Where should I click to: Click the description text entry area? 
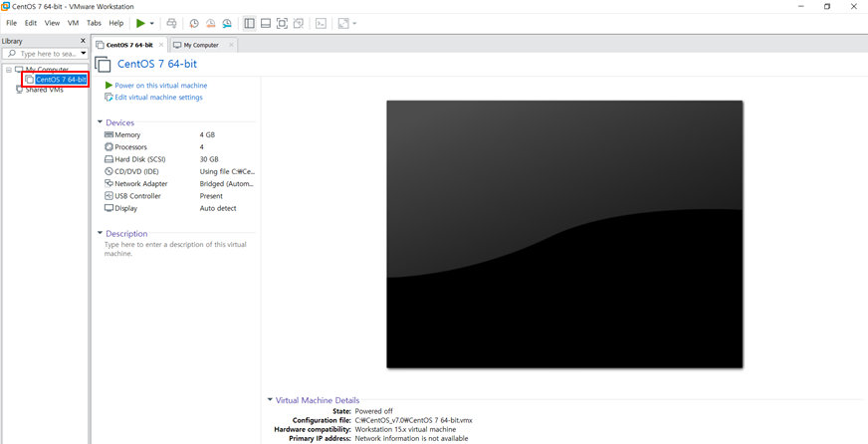[x=175, y=249]
